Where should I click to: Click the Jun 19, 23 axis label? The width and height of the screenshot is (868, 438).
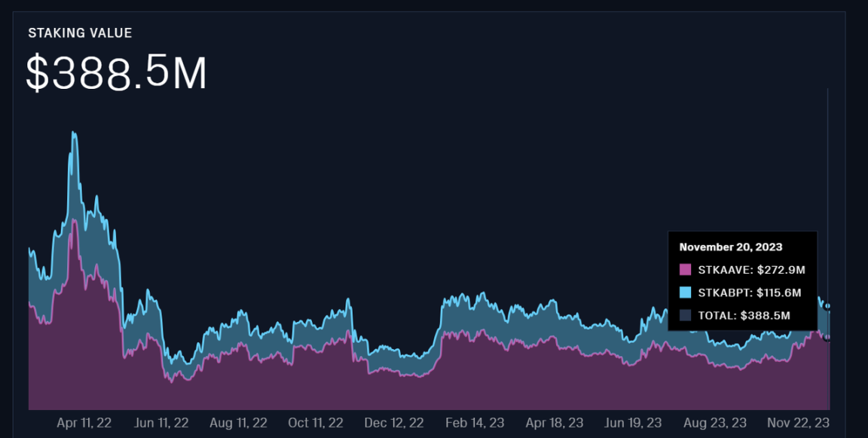[633, 423]
